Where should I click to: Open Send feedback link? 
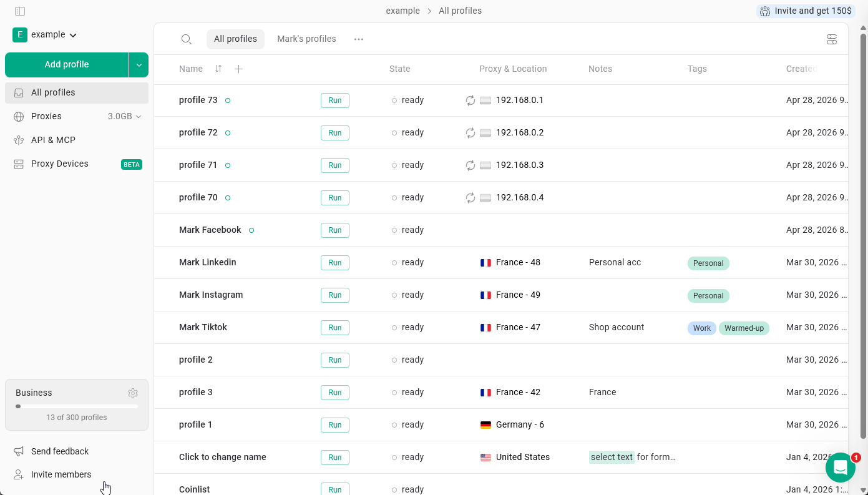click(60, 451)
